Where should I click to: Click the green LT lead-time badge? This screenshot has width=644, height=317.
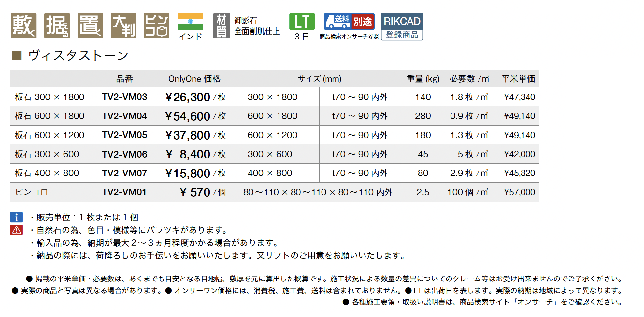click(x=302, y=22)
